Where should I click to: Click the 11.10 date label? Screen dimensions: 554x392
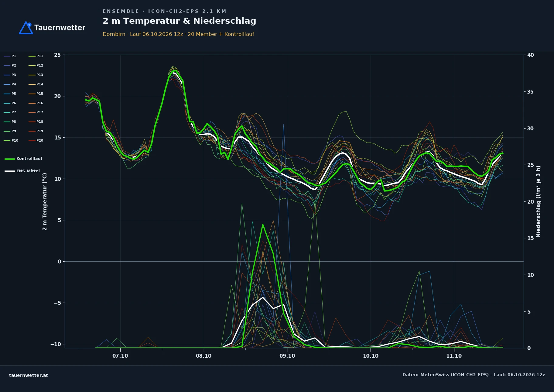coord(454,356)
